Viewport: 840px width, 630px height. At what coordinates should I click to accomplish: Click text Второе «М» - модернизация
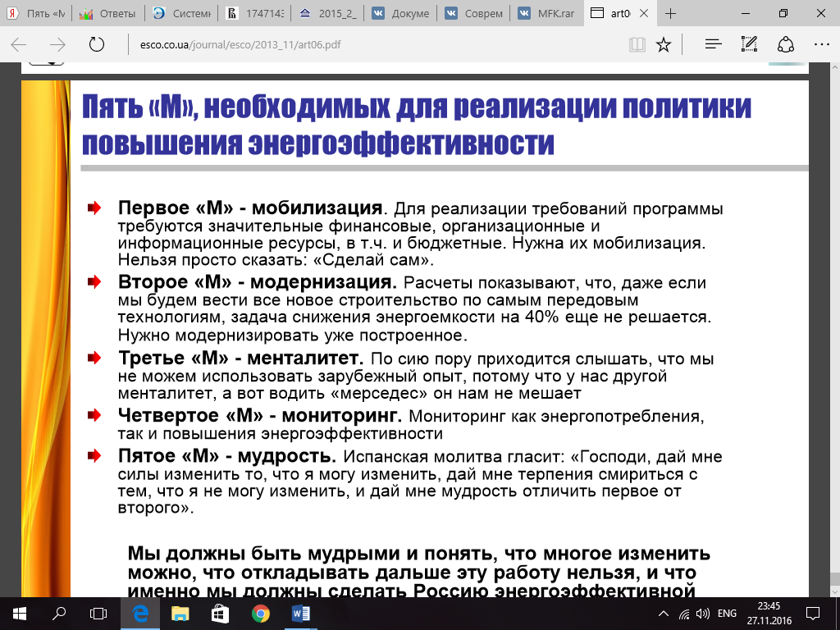pyautogui.click(x=257, y=282)
